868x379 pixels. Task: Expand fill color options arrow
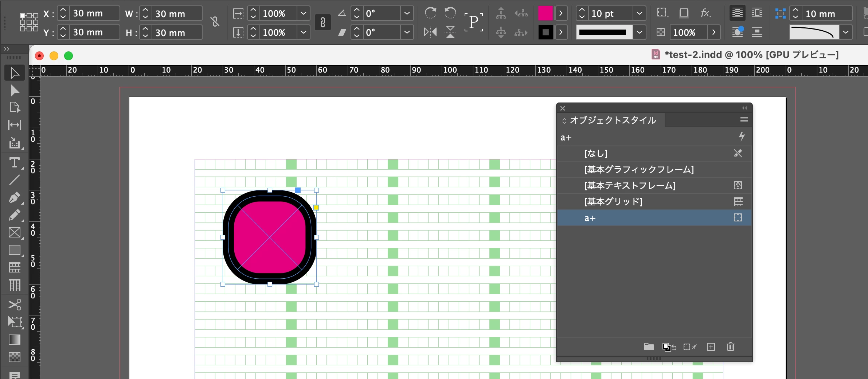(x=561, y=13)
